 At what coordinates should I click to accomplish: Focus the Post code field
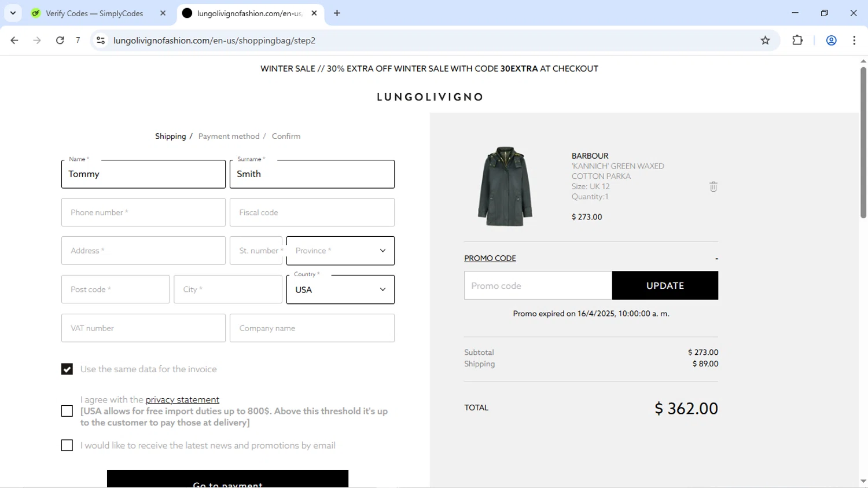(115, 289)
